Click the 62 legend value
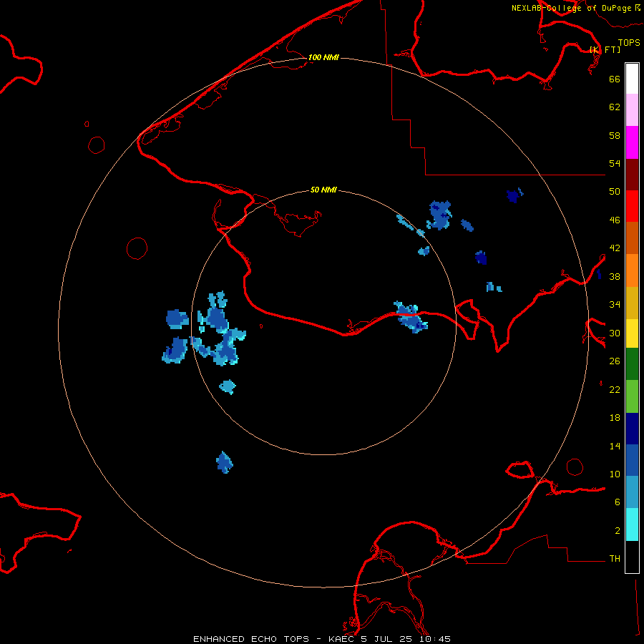The image size is (644, 644). point(615,107)
